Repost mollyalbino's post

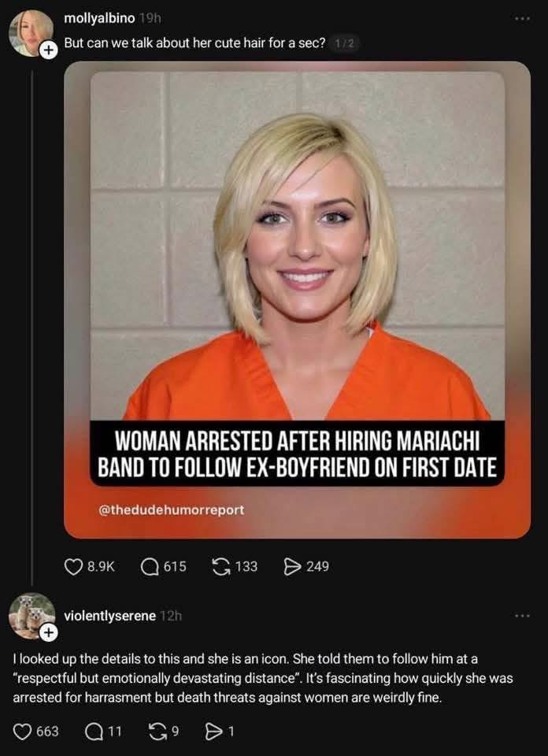221,566
